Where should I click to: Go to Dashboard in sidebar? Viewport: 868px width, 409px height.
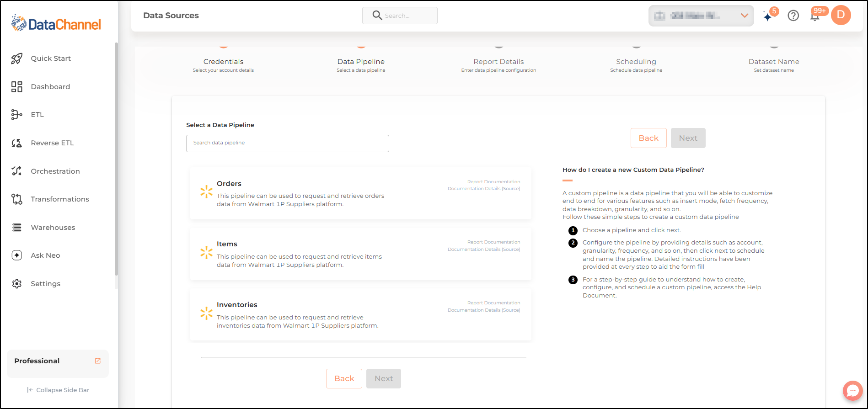(x=50, y=87)
